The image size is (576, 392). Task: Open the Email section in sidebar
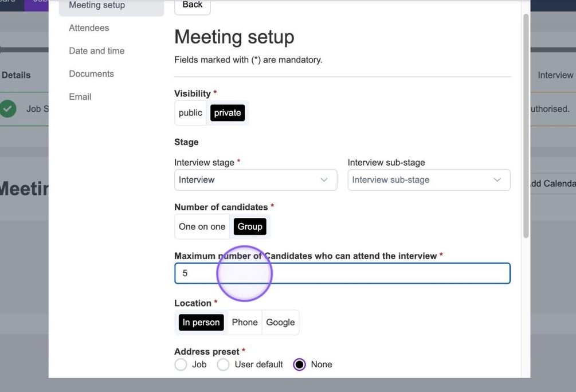pos(80,97)
